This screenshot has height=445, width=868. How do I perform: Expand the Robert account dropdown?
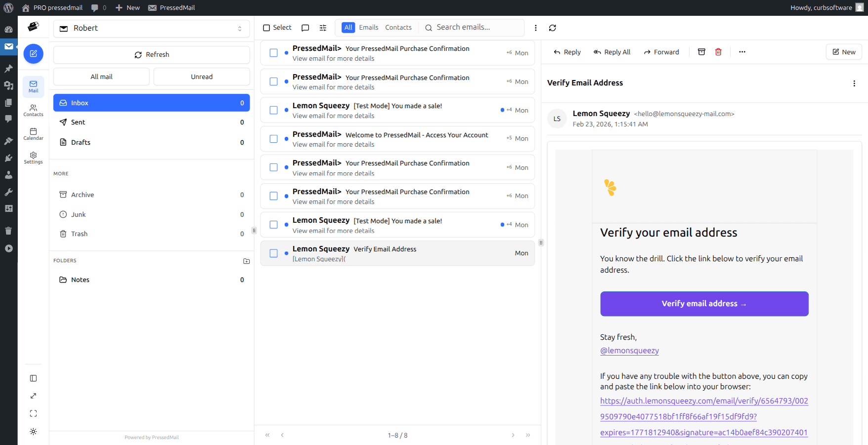(151, 29)
